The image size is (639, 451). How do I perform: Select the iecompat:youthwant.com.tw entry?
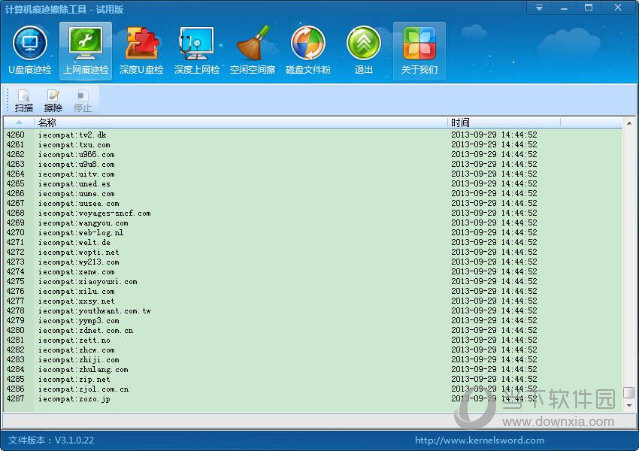95,311
